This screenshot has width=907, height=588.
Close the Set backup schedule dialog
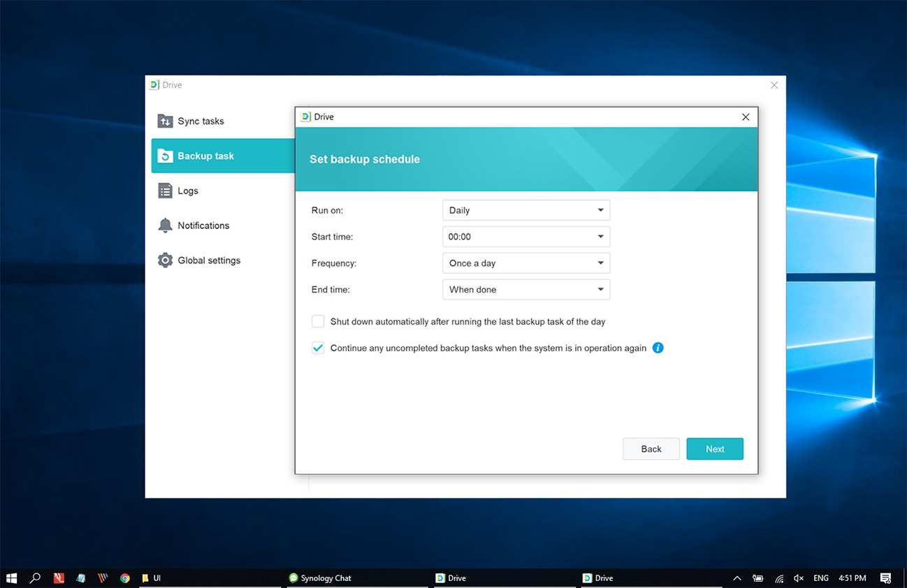tap(746, 117)
